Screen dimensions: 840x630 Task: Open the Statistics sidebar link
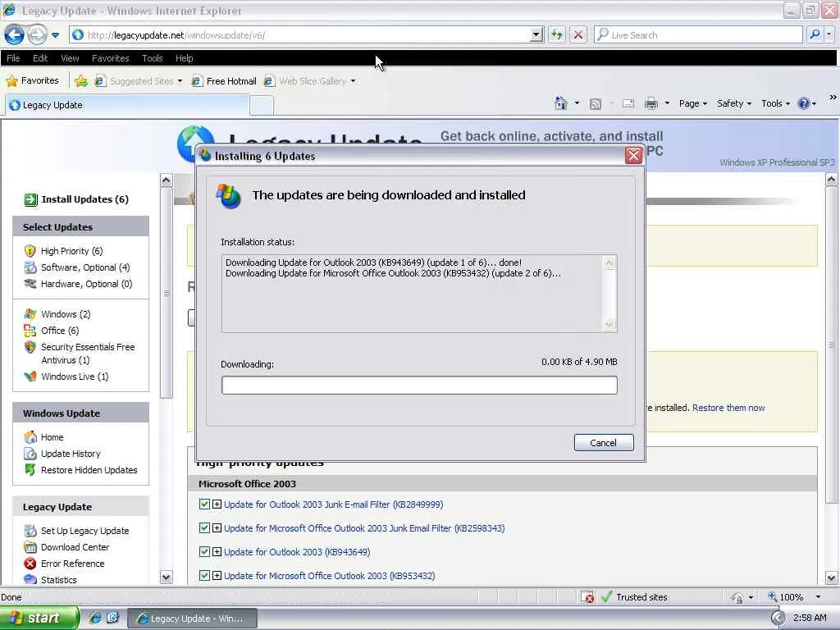pos(58,580)
